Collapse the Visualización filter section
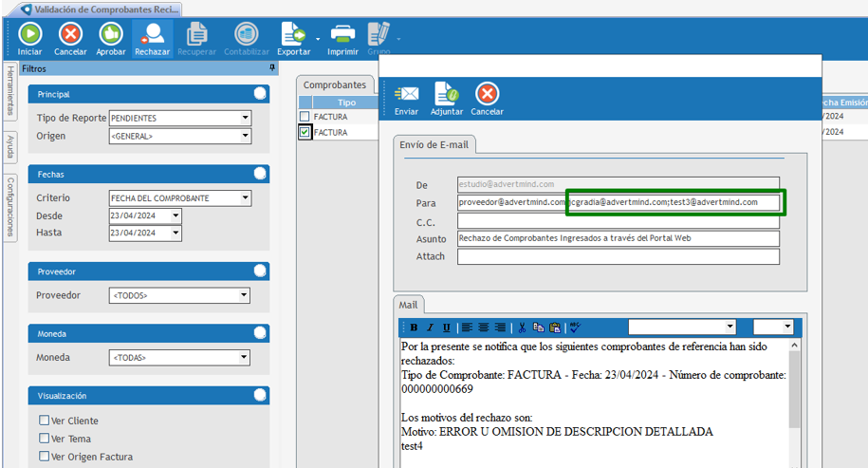 pyautogui.click(x=260, y=395)
